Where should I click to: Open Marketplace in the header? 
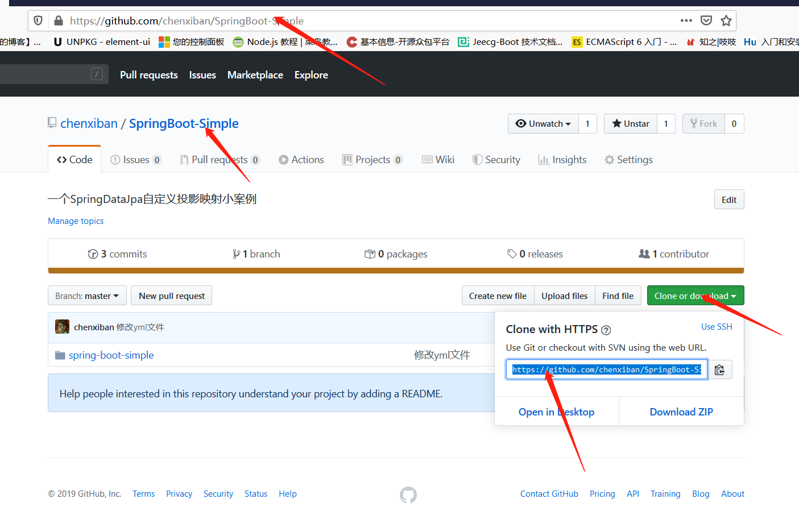(x=255, y=75)
